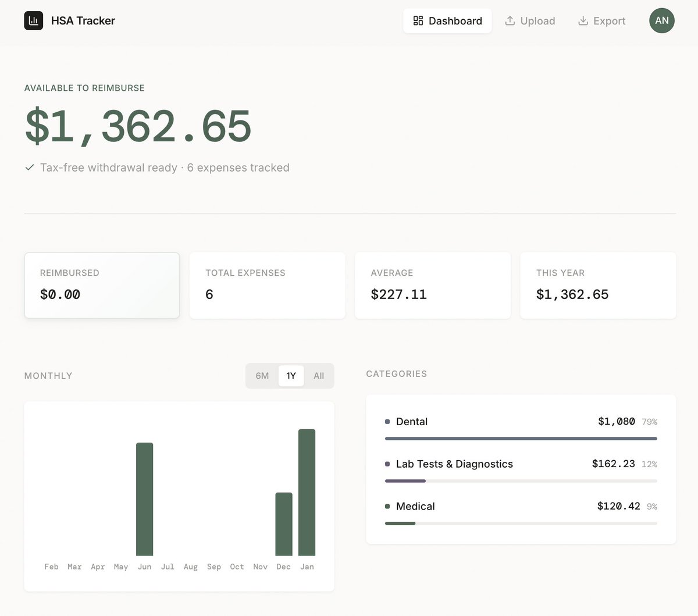Image resolution: width=698 pixels, height=616 pixels.
Task: Click the Lab Tests progress bar
Action: [521, 481]
